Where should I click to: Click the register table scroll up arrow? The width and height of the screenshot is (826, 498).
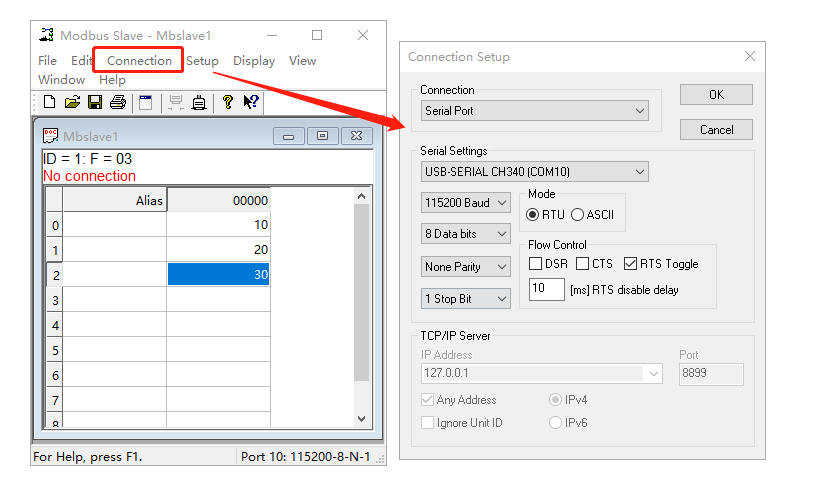coord(361,196)
